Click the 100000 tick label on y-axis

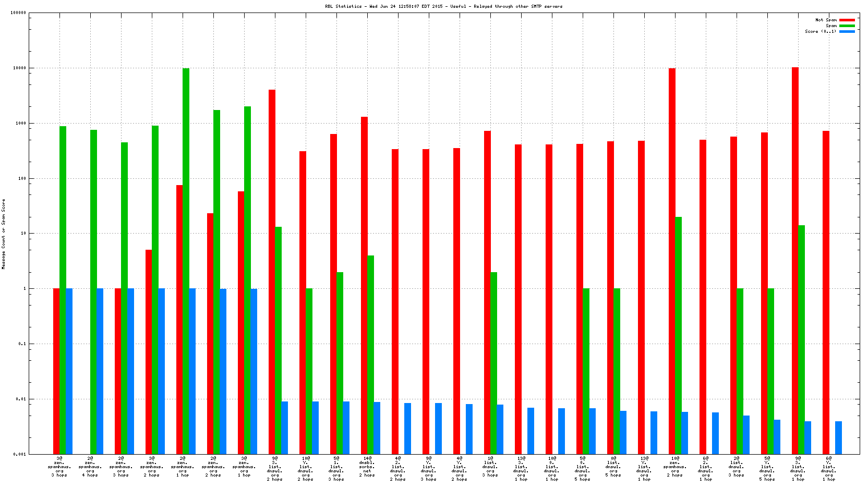(x=18, y=13)
